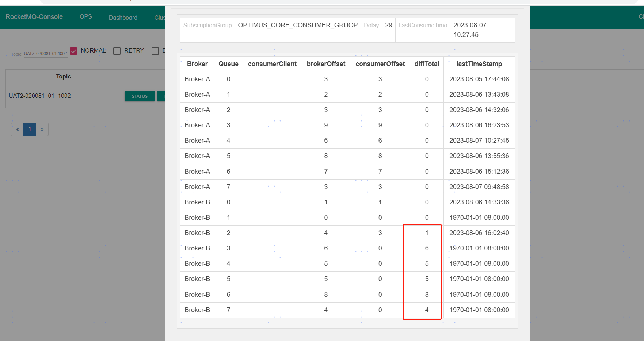This screenshot has width=644, height=341.
Task: Click the STATUS button for the topic
Action: click(140, 96)
